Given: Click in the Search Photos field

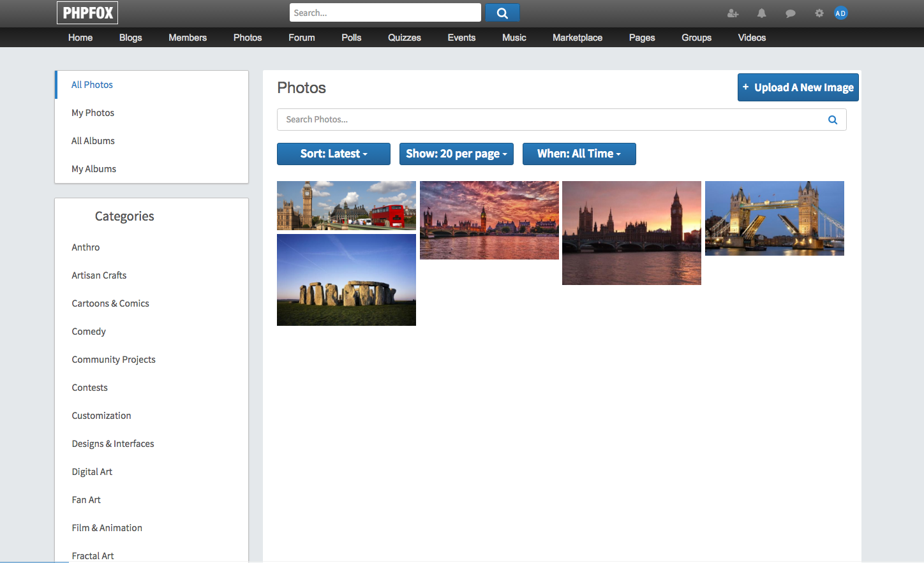Looking at the screenshot, I should click(x=562, y=120).
